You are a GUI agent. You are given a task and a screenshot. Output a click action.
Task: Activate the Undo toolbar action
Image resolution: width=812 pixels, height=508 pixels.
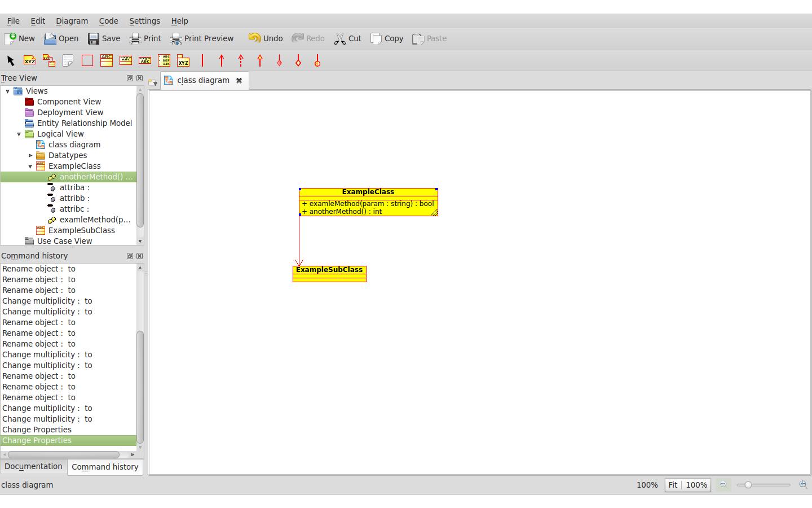tap(264, 38)
